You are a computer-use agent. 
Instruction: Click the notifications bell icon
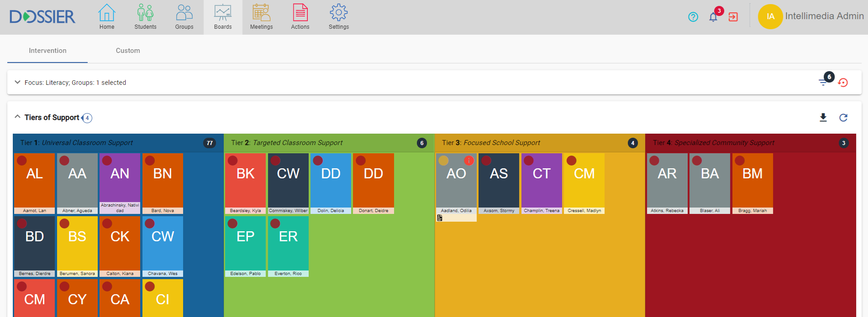713,17
